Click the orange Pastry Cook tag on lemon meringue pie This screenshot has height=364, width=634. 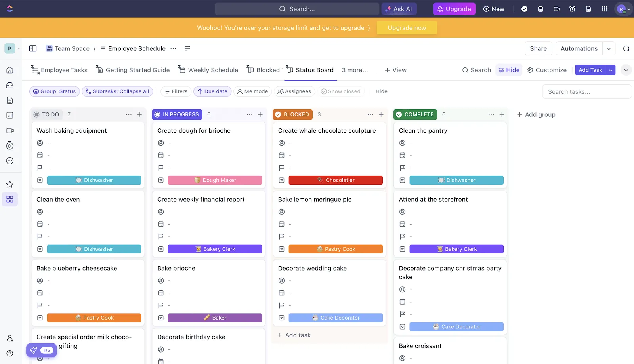tap(336, 249)
